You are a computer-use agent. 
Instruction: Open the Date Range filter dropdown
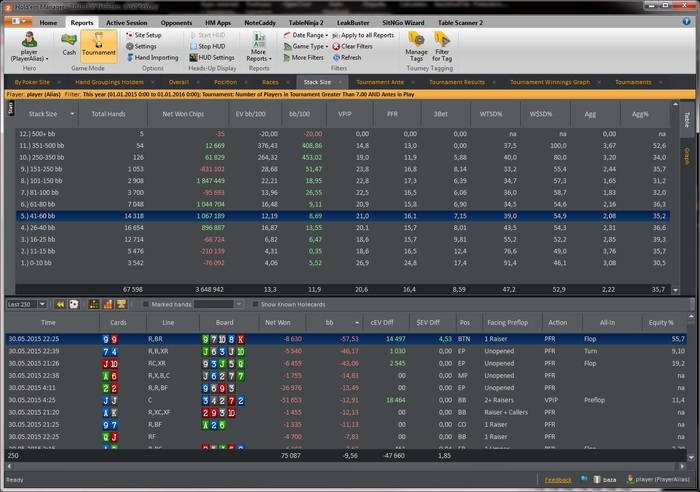coord(306,35)
